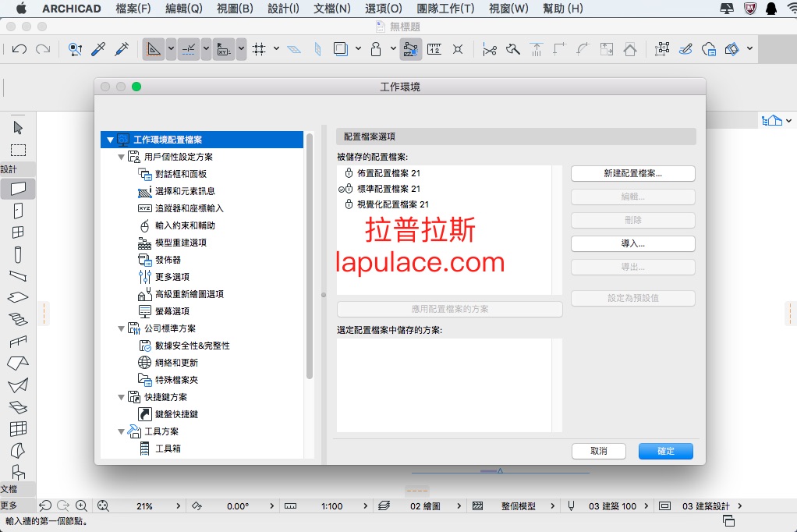
Task: Click the lock icon in toolbar
Action: pyautogui.click(x=376, y=49)
